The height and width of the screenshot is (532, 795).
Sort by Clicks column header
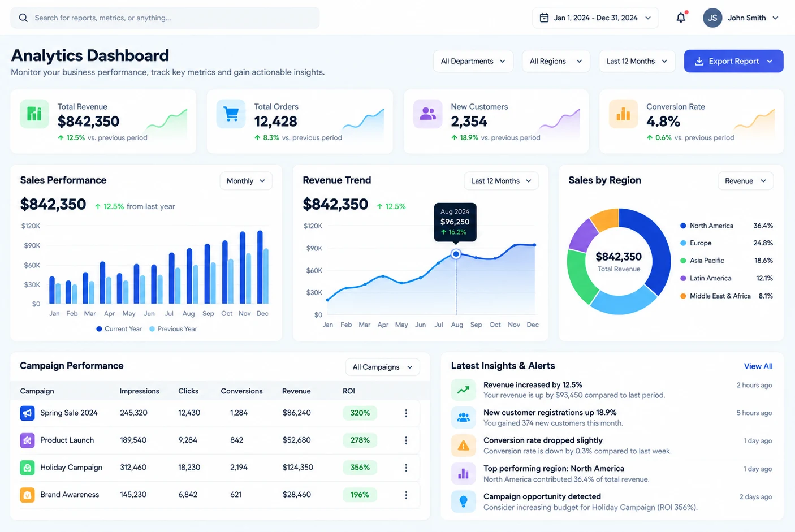188,391
